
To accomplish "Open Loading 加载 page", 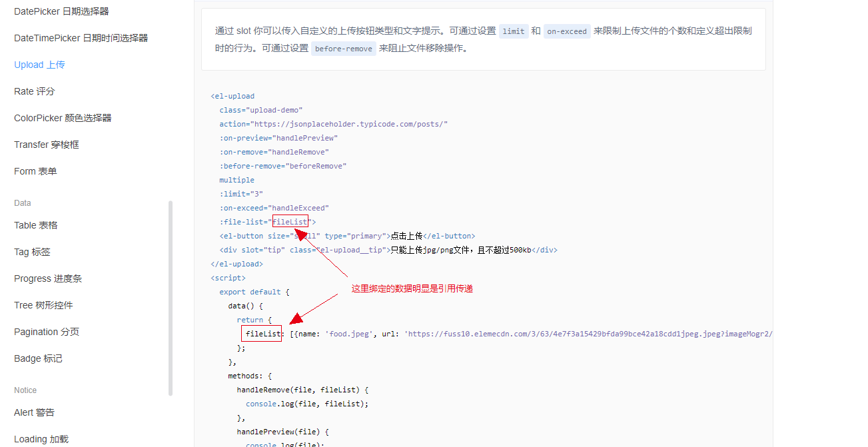I will click(x=41, y=439).
